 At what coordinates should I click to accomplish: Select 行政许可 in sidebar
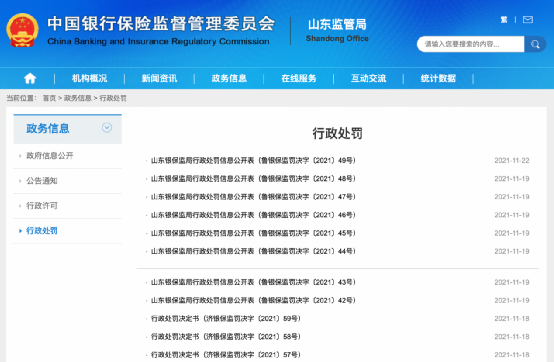42,206
